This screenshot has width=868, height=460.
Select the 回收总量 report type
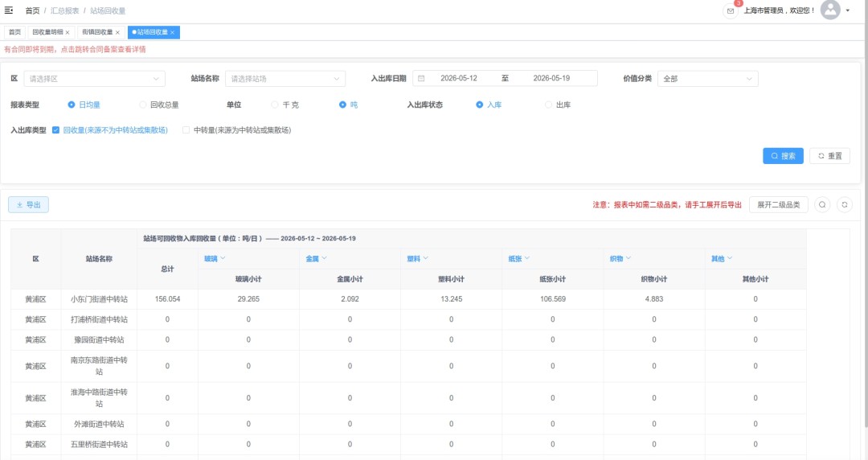[159, 105]
